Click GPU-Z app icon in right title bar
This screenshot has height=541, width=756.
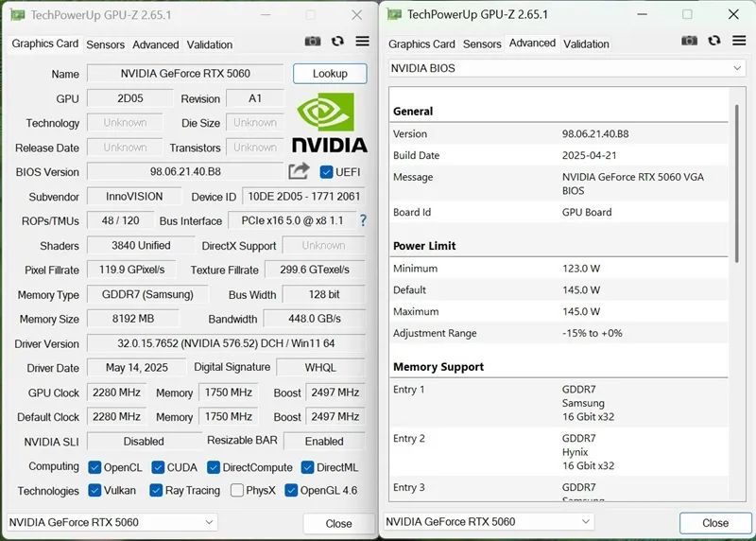point(394,14)
